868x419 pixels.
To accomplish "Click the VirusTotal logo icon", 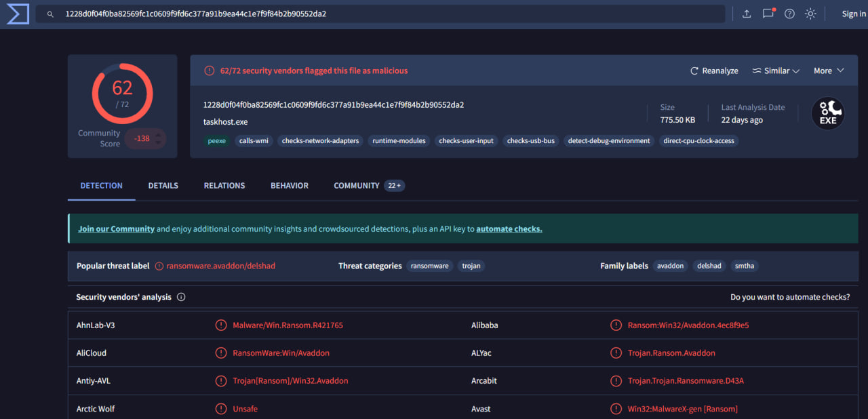I will [18, 14].
